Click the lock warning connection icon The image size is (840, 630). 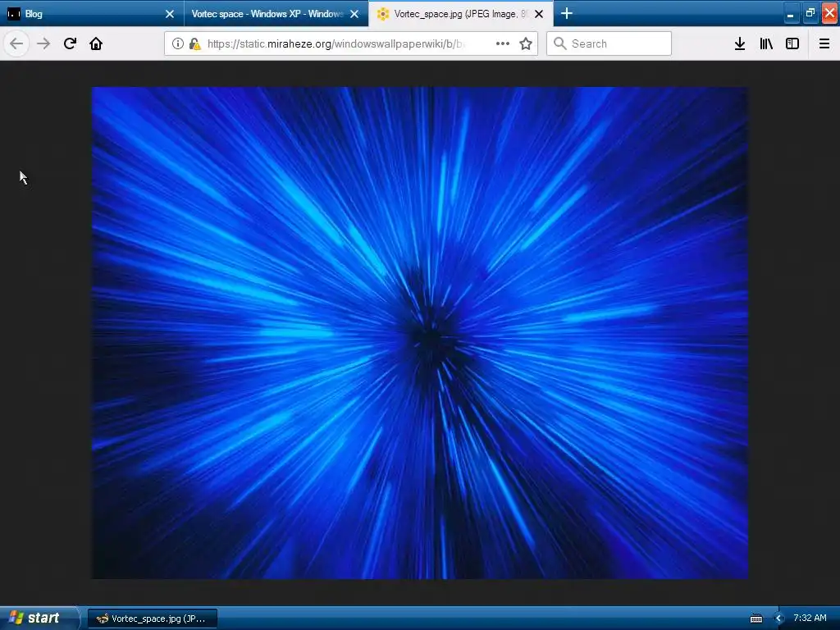(195, 44)
